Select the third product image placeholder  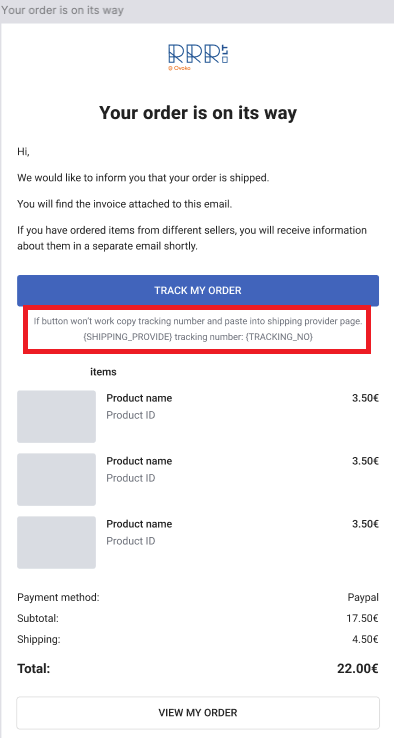click(x=56, y=542)
